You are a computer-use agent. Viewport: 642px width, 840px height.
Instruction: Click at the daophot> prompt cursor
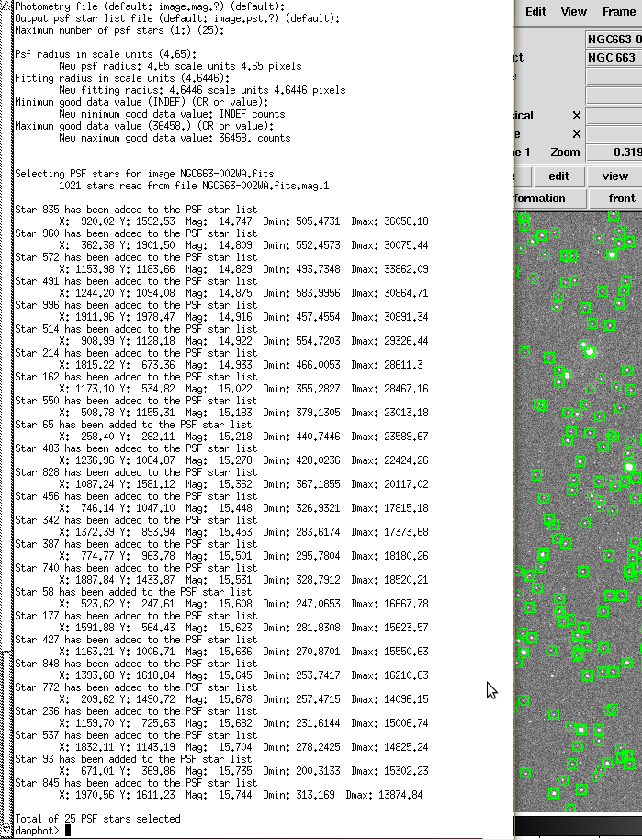tap(68, 831)
